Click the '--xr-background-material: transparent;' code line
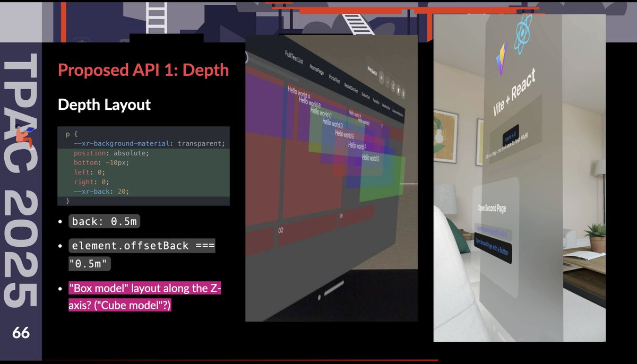Image resolution: width=637 pixels, height=364 pixels. 150,143
